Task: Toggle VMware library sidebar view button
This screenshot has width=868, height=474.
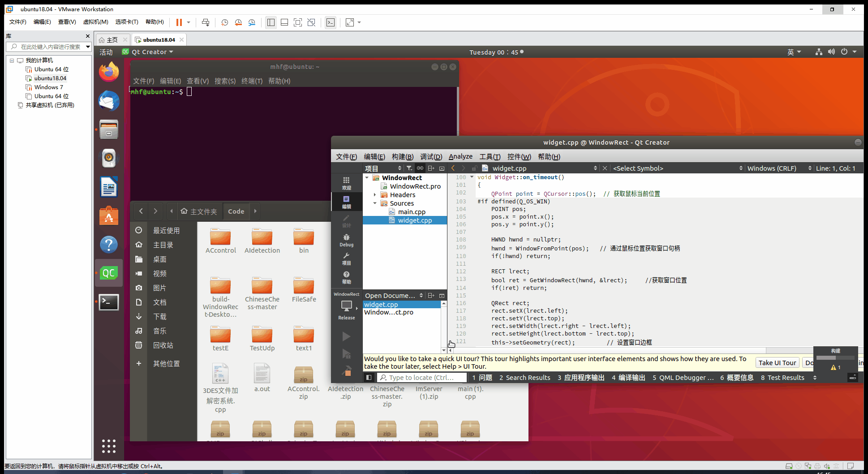Action: 271,22
